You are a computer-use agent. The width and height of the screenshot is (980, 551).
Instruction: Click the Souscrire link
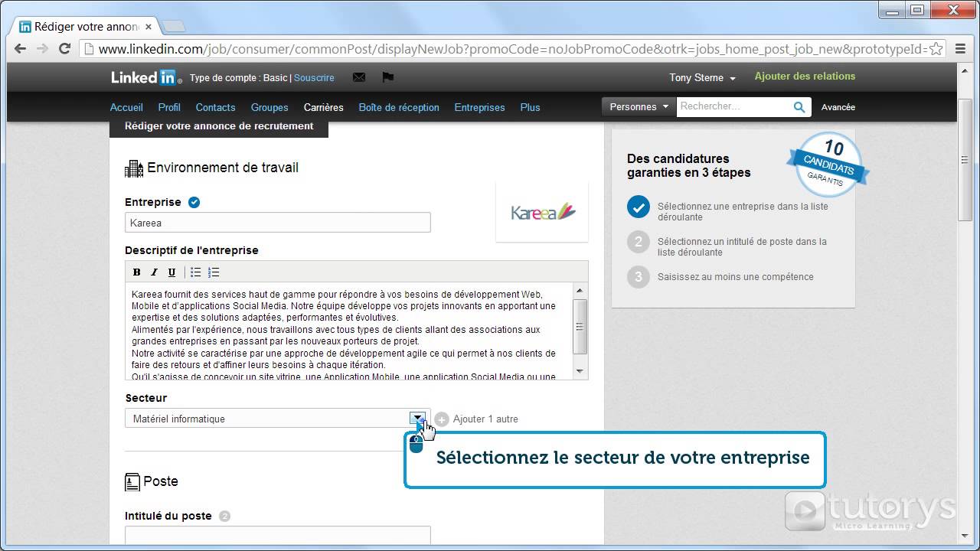(x=314, y=77)
